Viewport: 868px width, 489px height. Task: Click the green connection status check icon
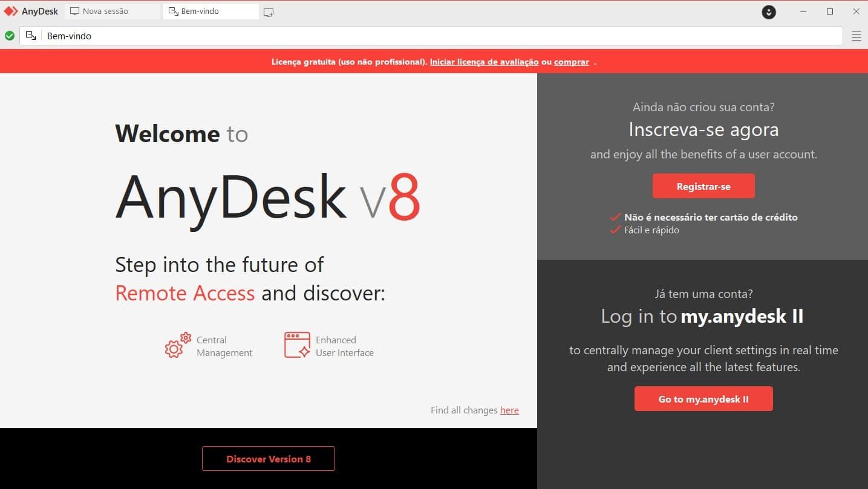point(10,36)
